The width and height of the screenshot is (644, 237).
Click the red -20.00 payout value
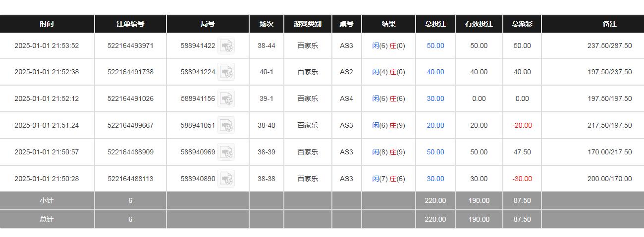522,125
